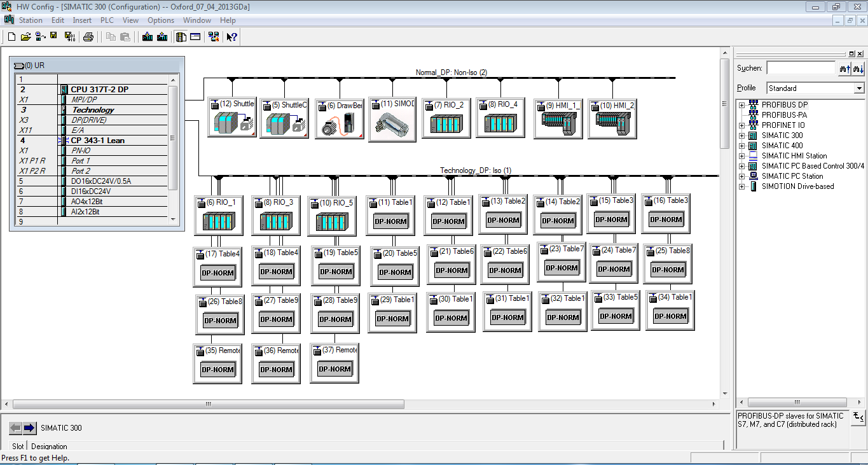This screenshot has height=465, width=868.
Task: Open the Window menu
Action: 197,20
